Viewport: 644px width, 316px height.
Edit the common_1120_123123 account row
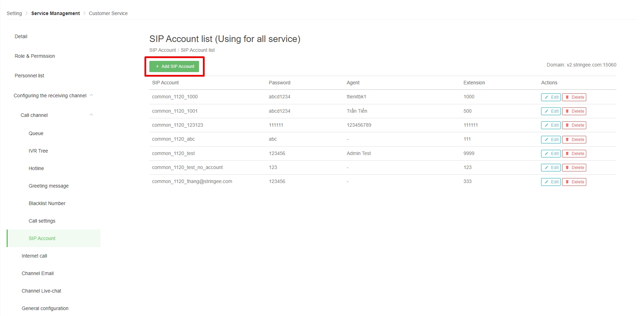[x=551, y=125]
